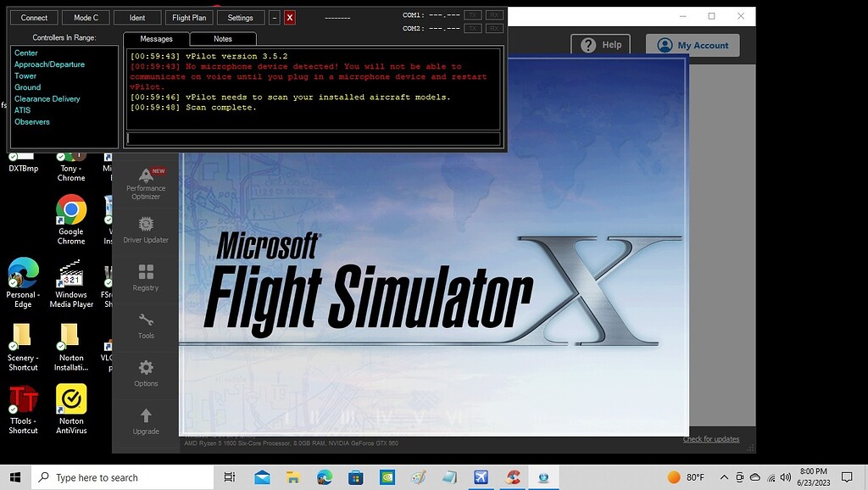Switch to the Messages tab
Screen dimensions: 868x490
pyautogui.click(x=155, y=38)
